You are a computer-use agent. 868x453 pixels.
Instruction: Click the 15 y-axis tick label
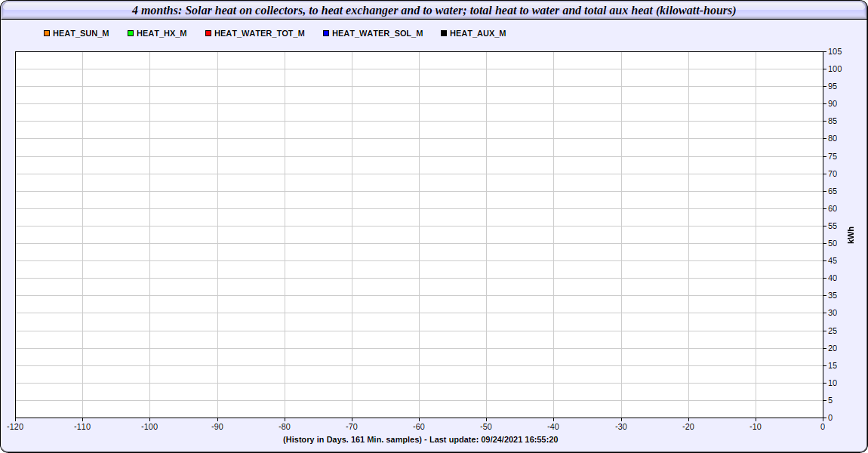(833, 365)
